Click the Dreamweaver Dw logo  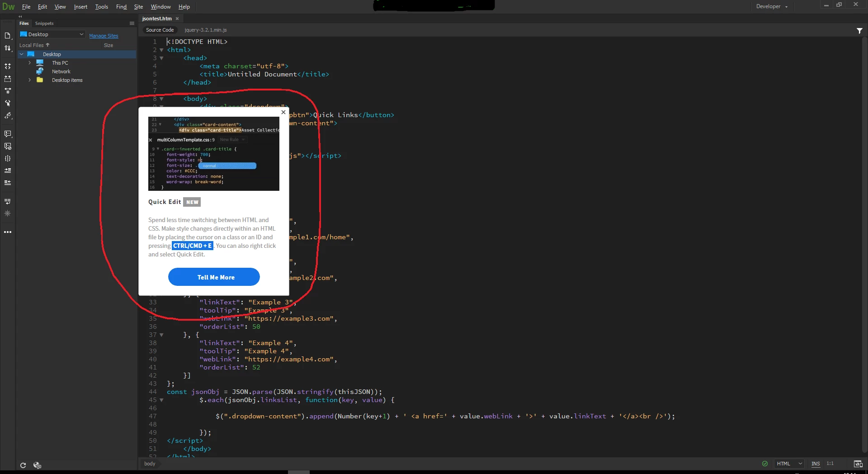pos(9,7)
